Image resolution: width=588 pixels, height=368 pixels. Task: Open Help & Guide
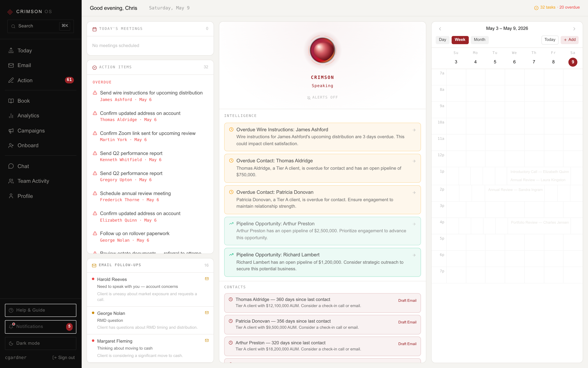click(41, 310)
